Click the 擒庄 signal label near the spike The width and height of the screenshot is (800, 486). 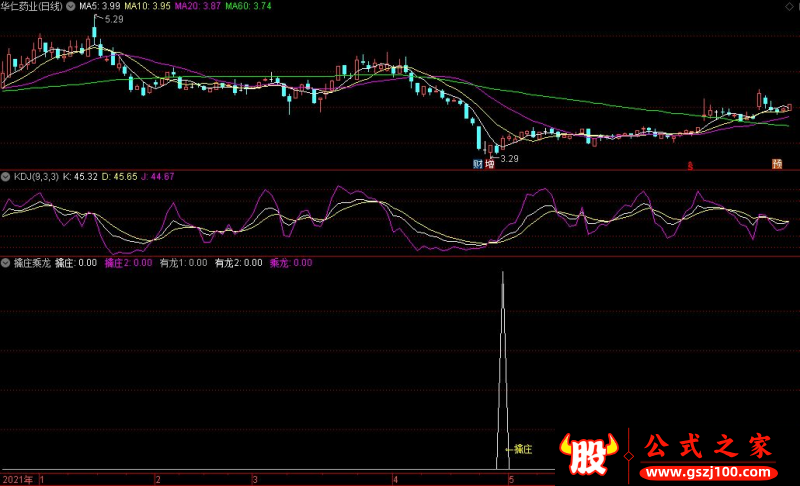pos(523,449)
